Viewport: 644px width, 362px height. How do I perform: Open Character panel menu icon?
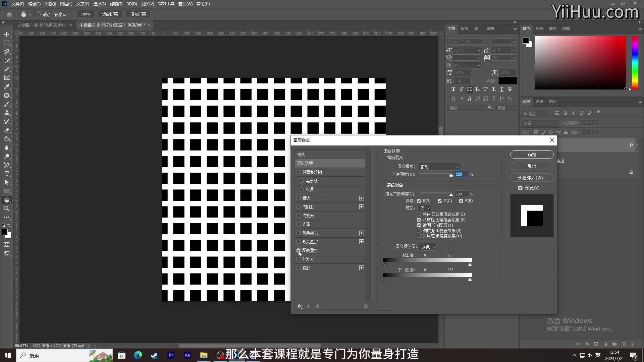click(515, 29)
